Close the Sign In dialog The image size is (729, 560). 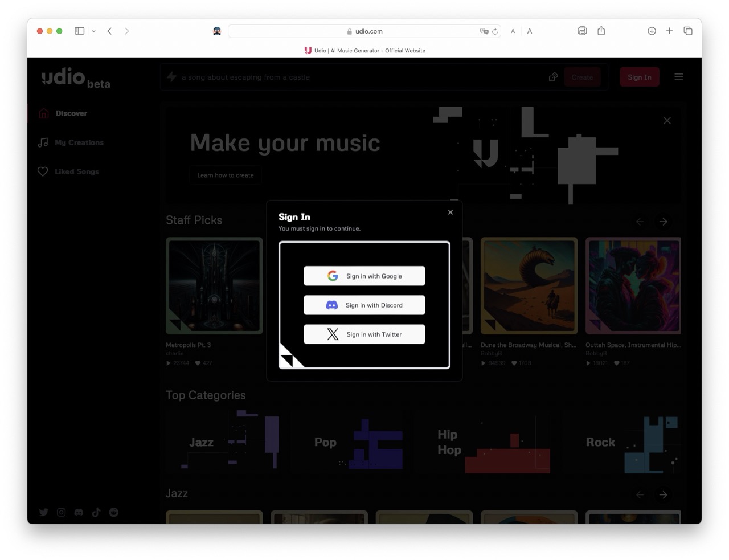[450, 212]
